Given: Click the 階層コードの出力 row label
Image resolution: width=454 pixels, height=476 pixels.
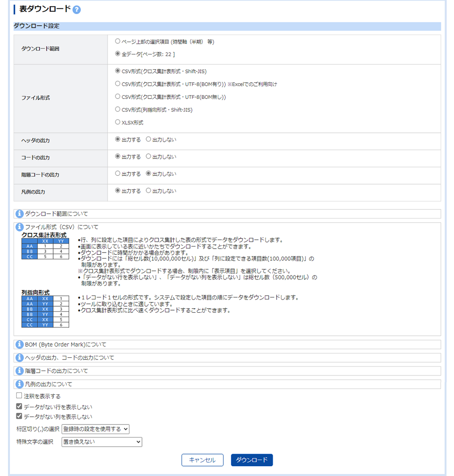Looking at the screenshot, I should [x=40, y=175].
